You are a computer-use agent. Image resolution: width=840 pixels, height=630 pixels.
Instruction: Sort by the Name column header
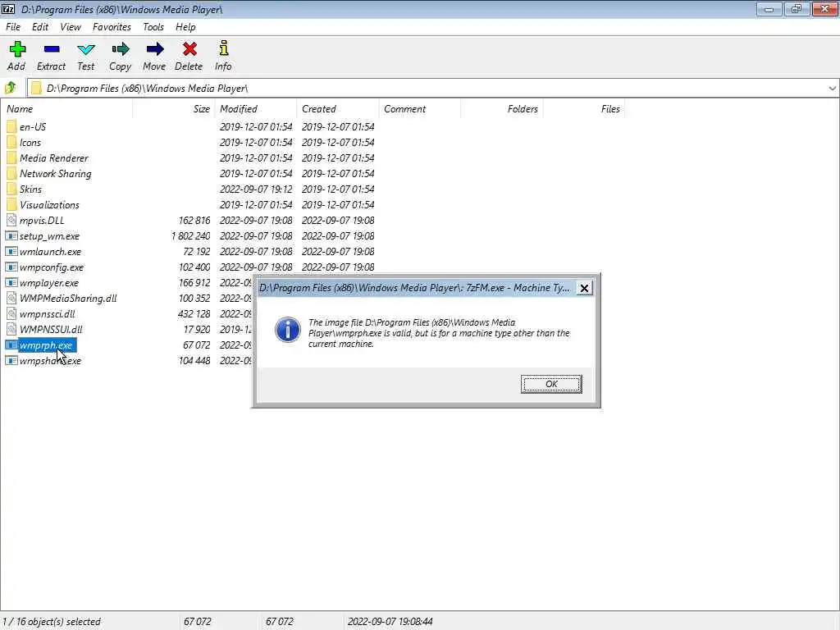(67, 109)
